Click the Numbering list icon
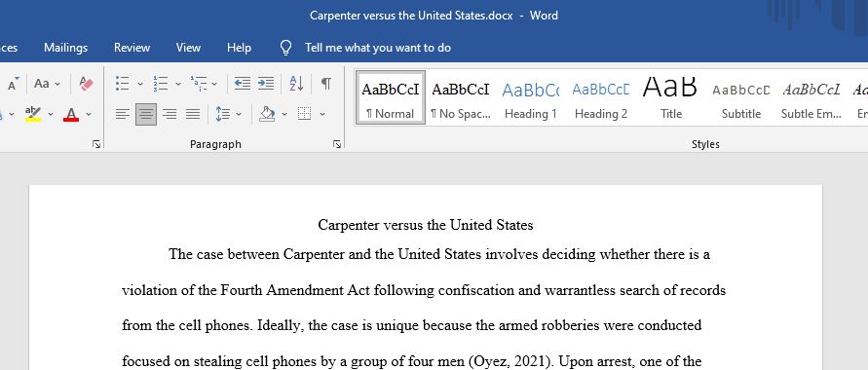Image resolution: width=868 pixels, height=370 pixels. pos(161,84)
